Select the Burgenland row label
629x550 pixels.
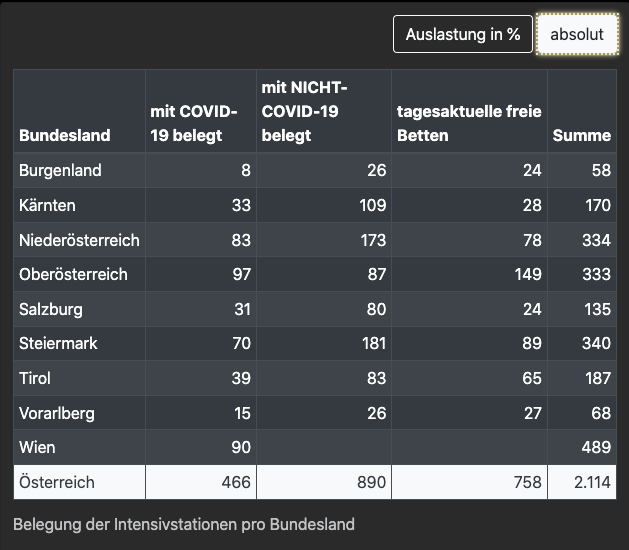(60, 170)
